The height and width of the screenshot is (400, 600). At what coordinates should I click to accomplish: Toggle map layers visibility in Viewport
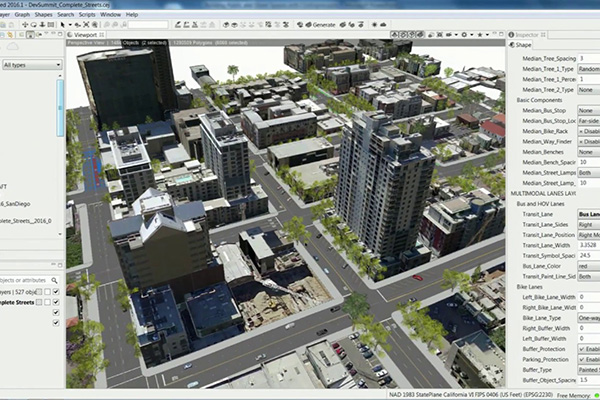(x=394, y=35)
